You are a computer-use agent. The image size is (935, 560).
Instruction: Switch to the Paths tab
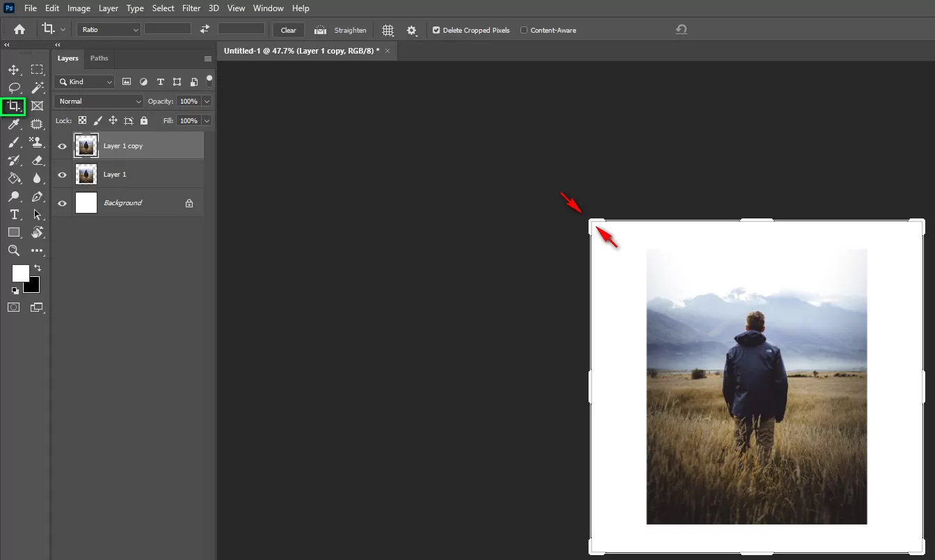coord(99,58)
